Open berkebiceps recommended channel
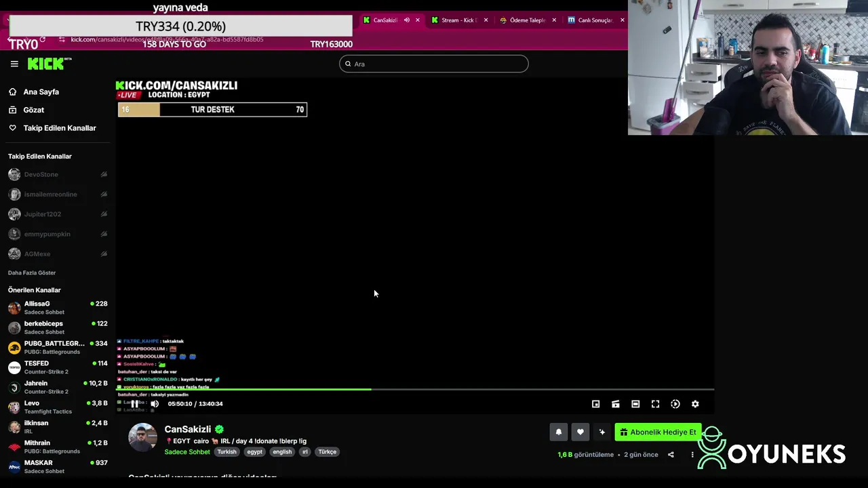 click(x=58, y=327)
